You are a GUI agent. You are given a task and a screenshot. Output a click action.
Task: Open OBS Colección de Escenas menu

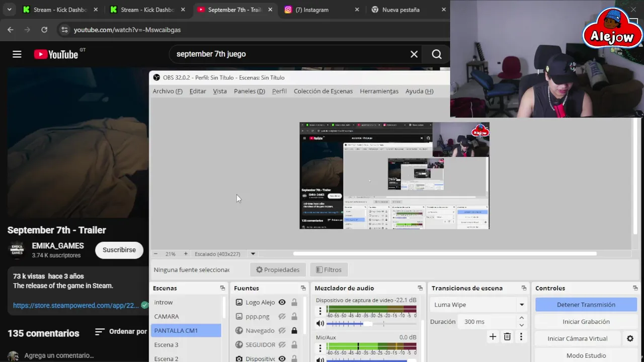click(x=323, y=91)
